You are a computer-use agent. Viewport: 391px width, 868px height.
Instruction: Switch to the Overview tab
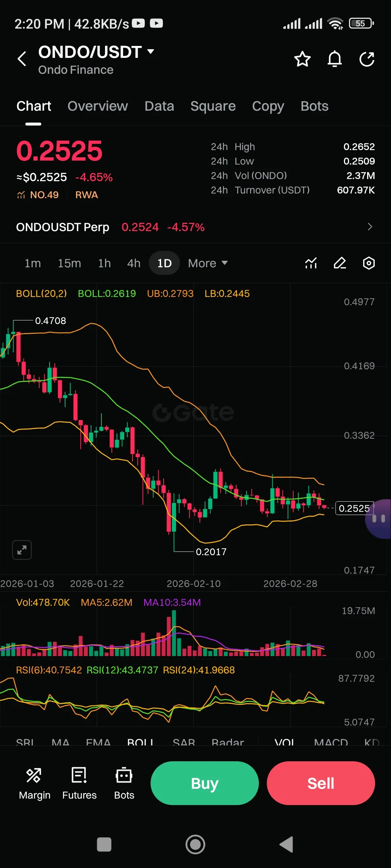98,106
